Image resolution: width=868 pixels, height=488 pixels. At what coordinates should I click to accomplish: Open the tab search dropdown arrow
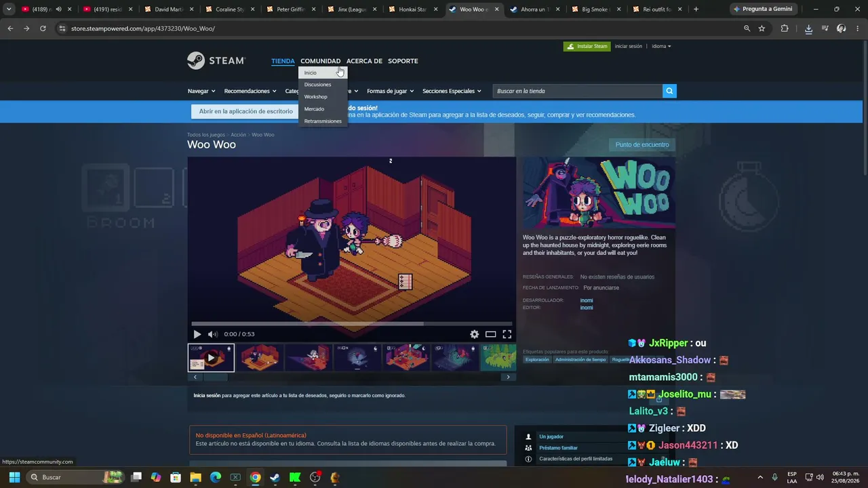[x=9, y=9]
